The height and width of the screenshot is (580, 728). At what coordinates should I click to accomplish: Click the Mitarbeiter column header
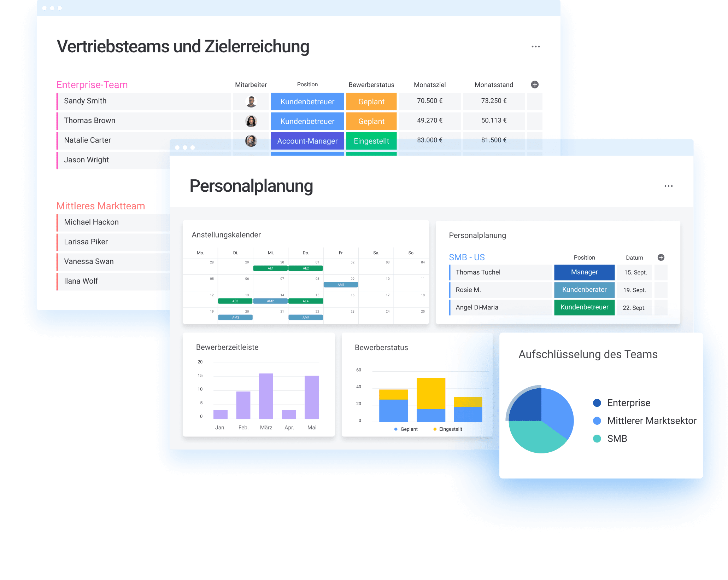click(x=251, y=85)
